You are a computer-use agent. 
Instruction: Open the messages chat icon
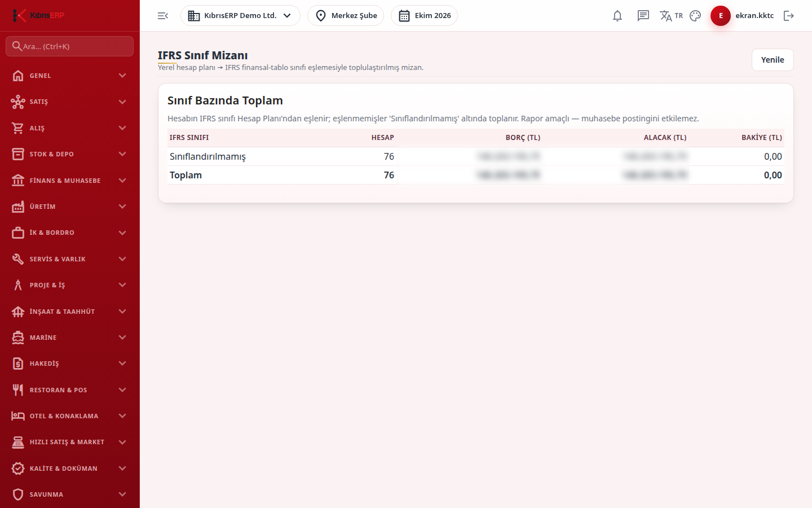pyautogui.click(x=643, y=16)
